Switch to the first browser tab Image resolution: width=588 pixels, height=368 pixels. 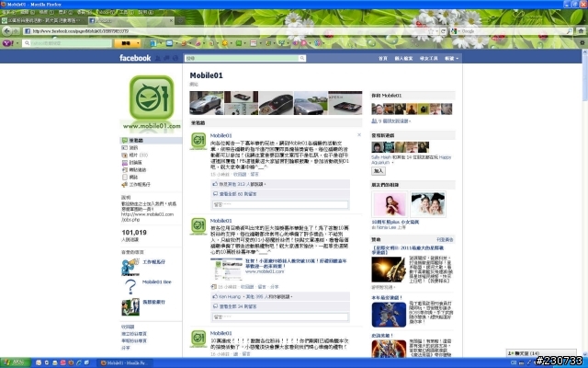pyautogui.click(x=43, y=20)
